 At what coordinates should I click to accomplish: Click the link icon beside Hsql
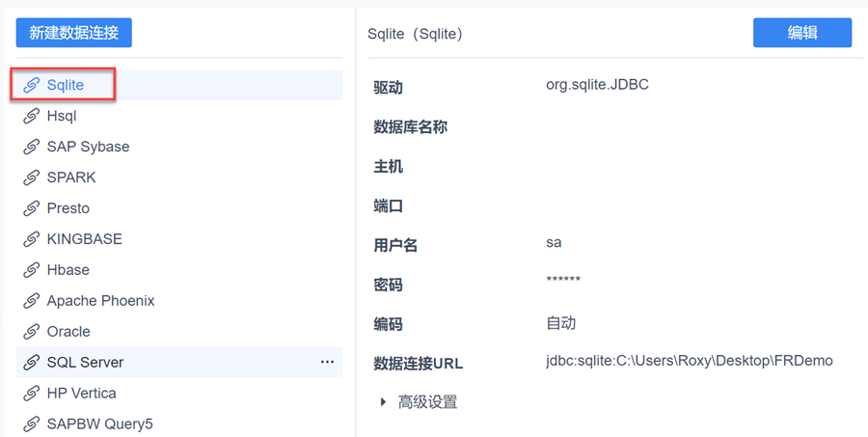coord(32,116)
